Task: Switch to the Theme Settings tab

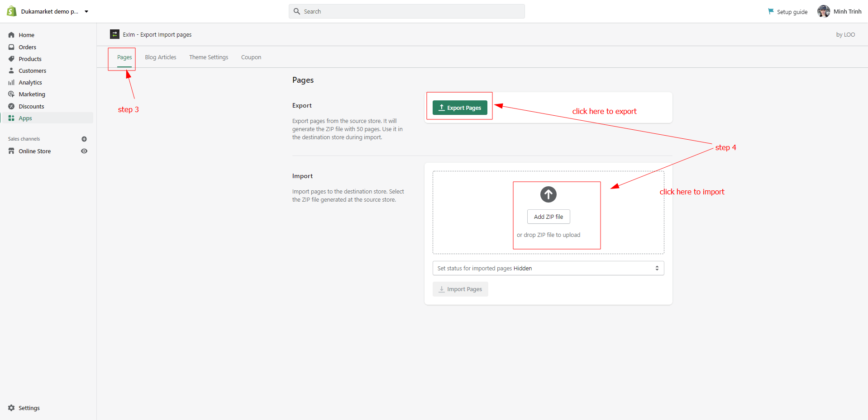Action: tap(209, 57)
